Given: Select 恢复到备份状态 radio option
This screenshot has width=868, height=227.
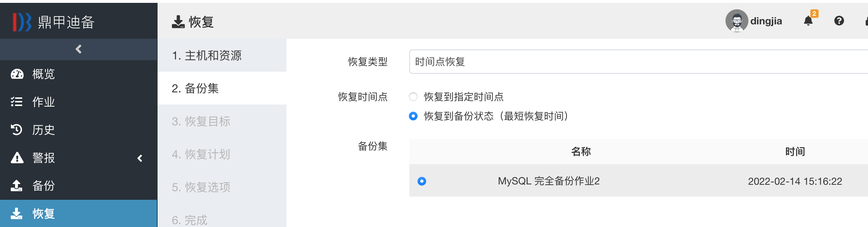Looking at the screenshot, I should point(413,116).
